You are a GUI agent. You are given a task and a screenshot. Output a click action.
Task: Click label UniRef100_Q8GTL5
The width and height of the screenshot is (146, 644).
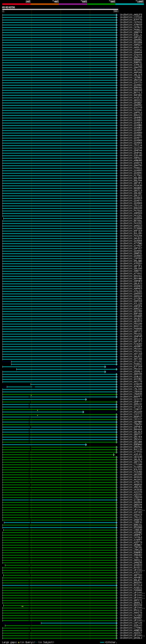click(x=131, y=191)
